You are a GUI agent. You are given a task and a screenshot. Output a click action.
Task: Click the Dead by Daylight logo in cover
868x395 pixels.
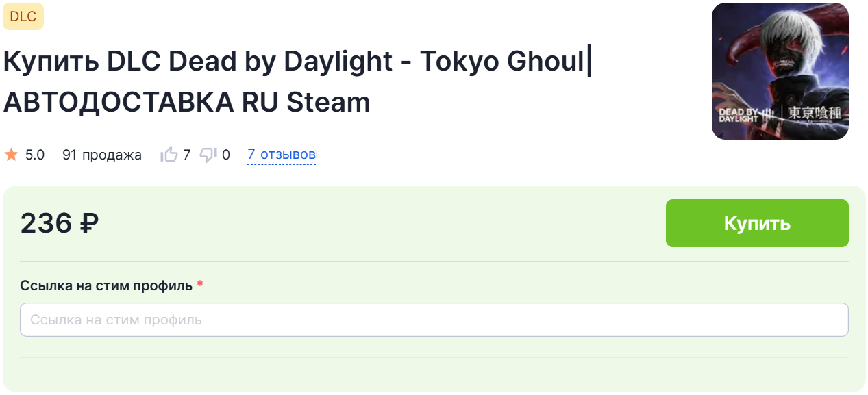coord(739,114)
